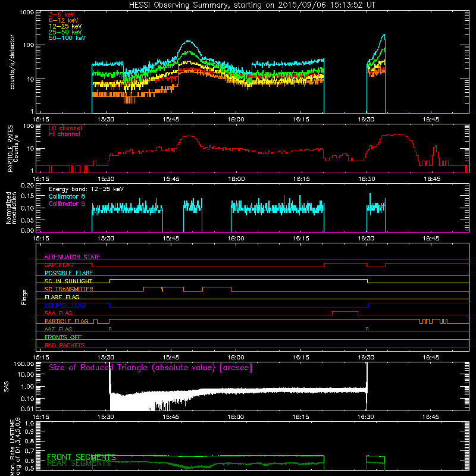Click the HESSI Observing Summary title
This screenshot has height=476, width=476.
(252, 5)
